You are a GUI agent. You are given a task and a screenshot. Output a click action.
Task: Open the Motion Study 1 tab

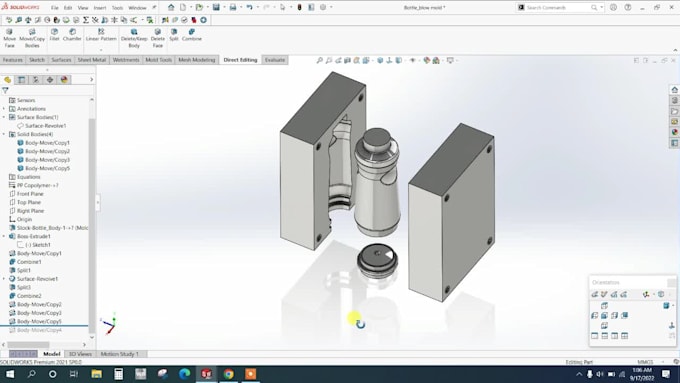120,354
